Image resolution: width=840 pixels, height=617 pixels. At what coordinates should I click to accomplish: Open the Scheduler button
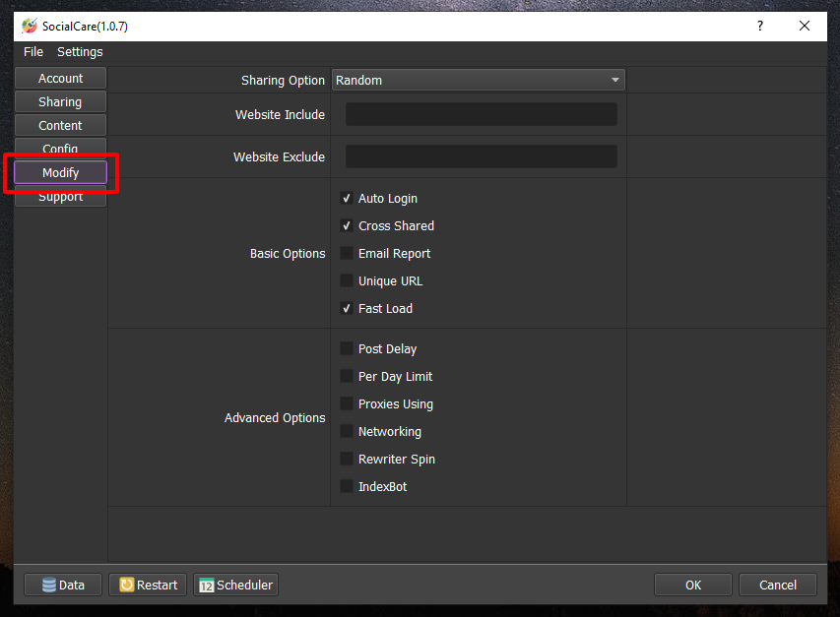(x=235, y=585)
